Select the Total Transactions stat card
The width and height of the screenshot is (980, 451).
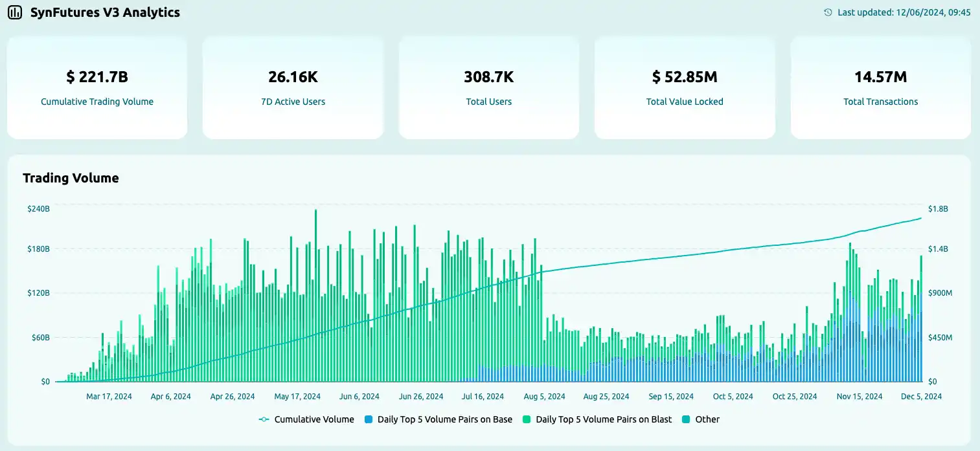(880, 87)
